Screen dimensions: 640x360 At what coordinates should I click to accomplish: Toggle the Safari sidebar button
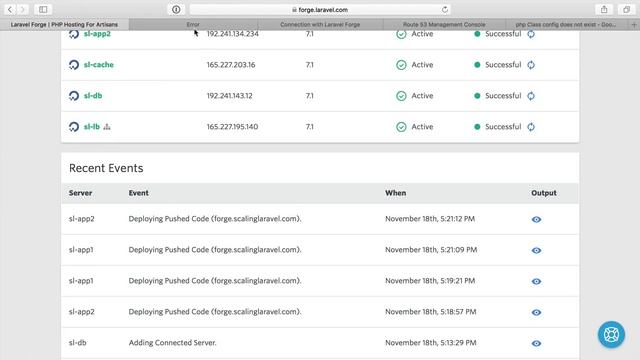point(43,9)
